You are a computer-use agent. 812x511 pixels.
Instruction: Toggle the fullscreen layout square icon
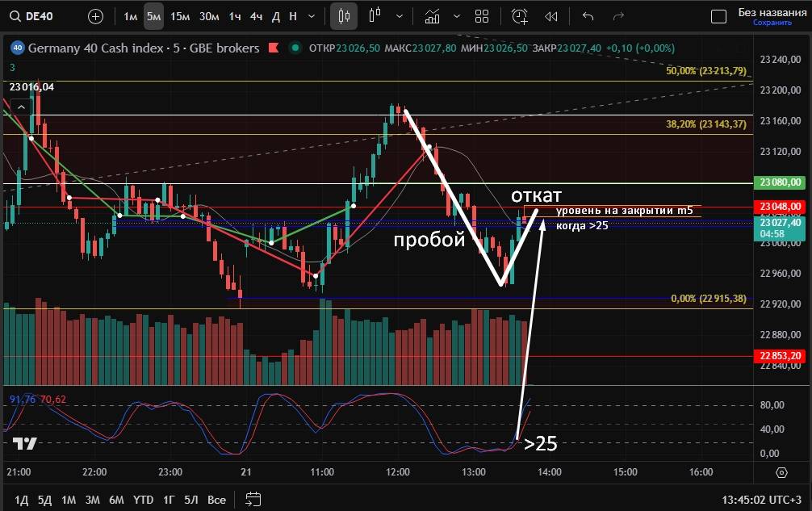coord(718,16)
